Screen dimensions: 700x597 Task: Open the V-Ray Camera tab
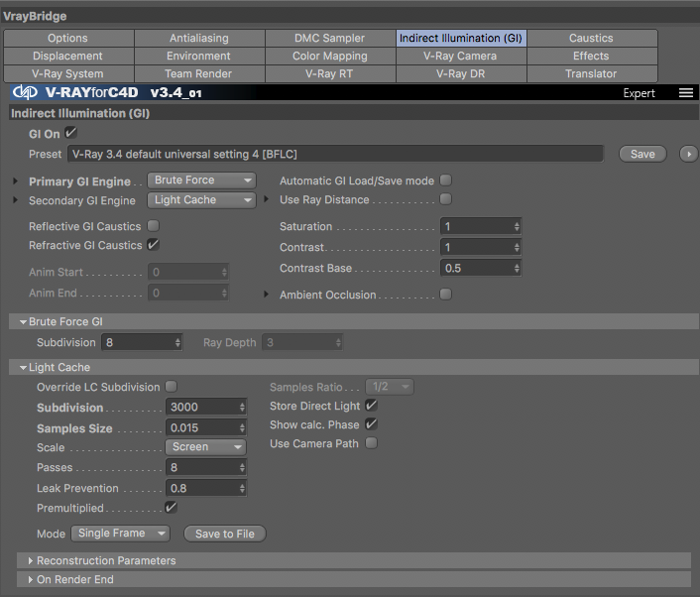click(x=461, y=56)
